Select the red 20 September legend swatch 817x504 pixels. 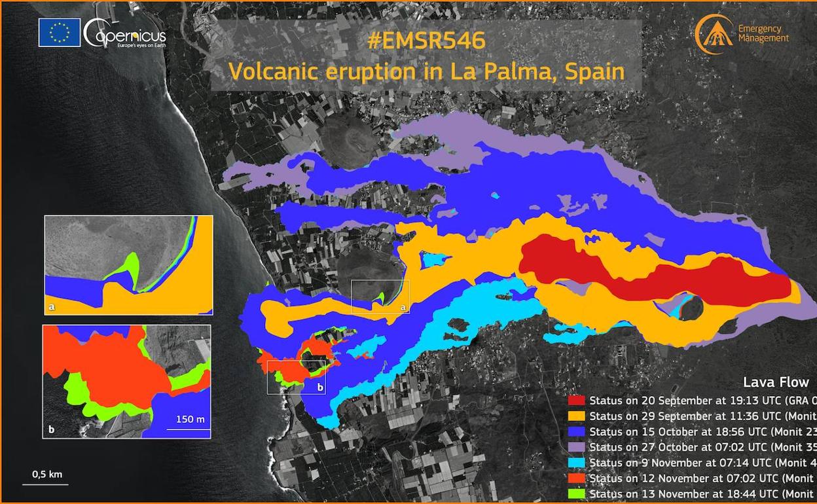577,401
